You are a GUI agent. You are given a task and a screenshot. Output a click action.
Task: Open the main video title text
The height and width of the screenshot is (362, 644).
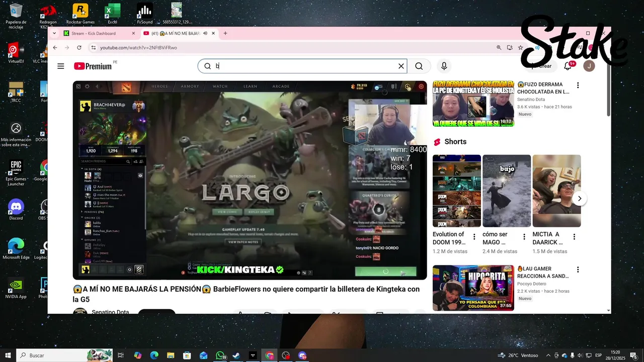(247, 294)
